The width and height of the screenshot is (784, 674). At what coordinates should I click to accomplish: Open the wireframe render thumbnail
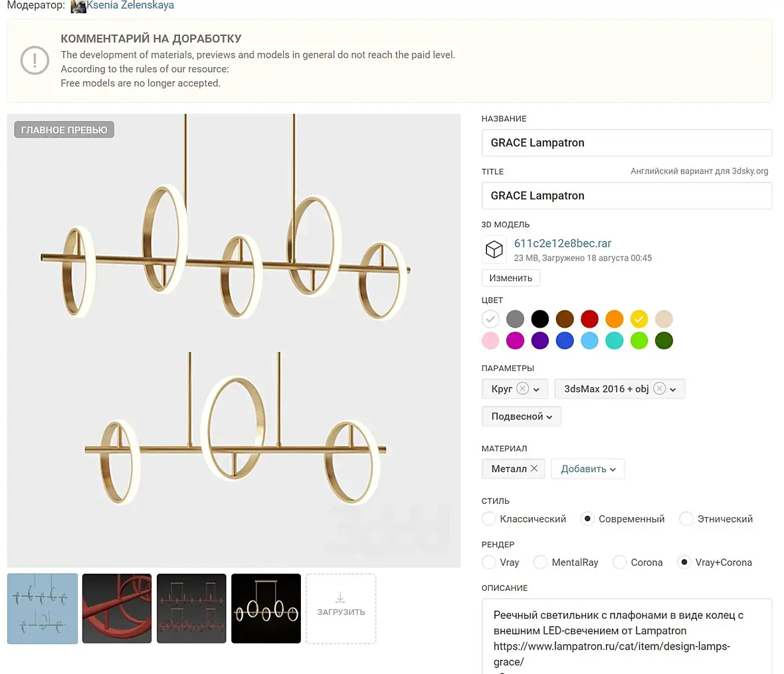pyautogui.click(x=191, y=608)
